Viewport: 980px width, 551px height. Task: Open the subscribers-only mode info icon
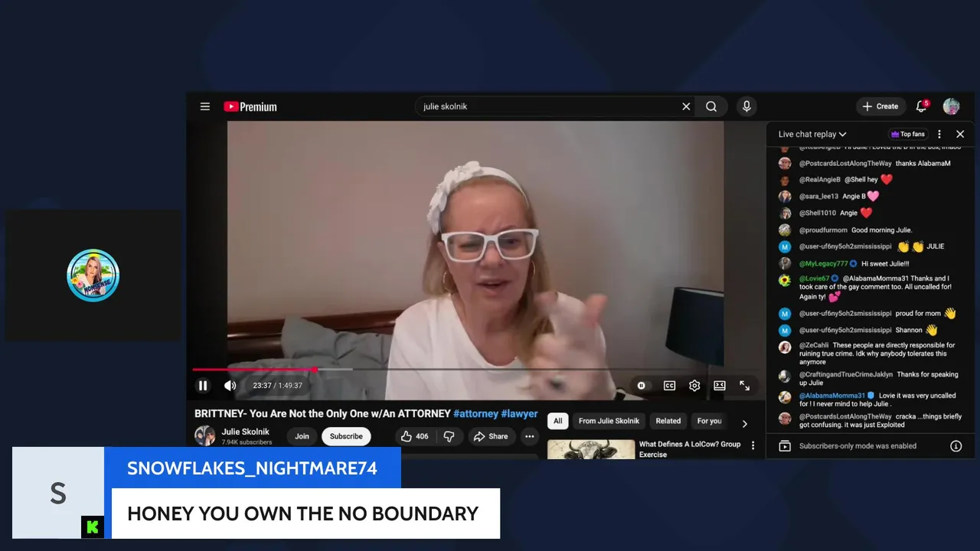(956, 446)
